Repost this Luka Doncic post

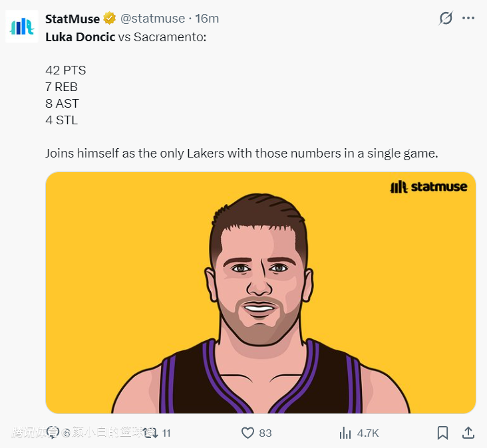(x=151, y=433)
